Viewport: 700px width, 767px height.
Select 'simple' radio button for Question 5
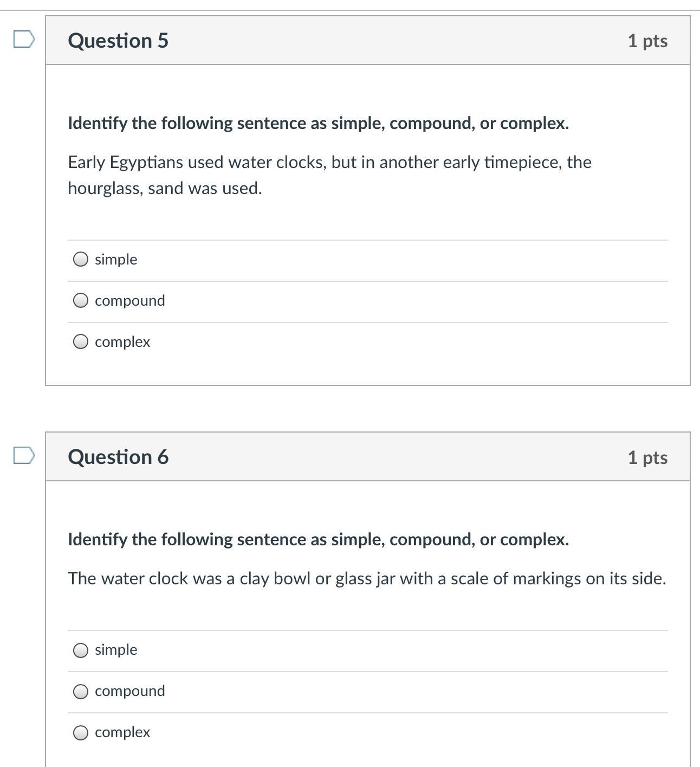81,260
